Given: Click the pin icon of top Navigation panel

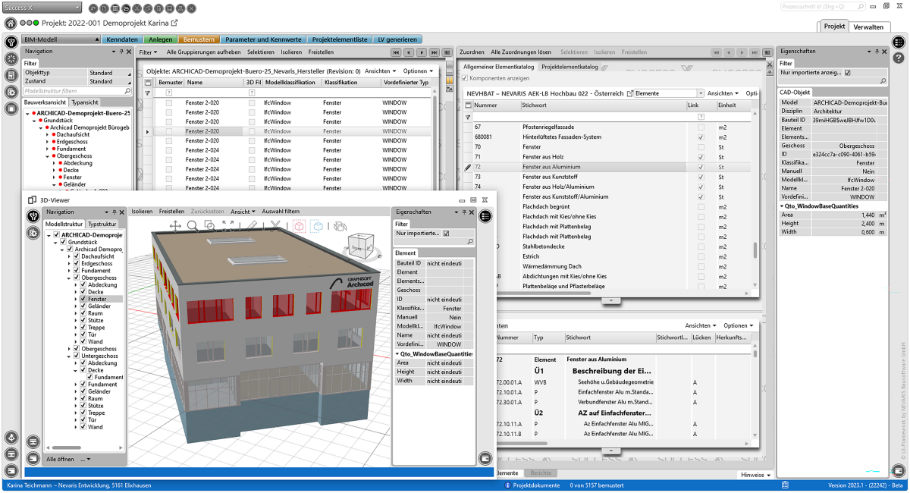Looking at the screenshot, I should coord(121,52).
